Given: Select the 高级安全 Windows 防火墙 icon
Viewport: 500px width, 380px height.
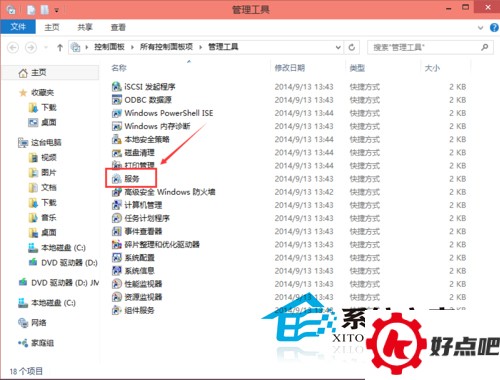Looking at the screenshot, I should point(116,192).
